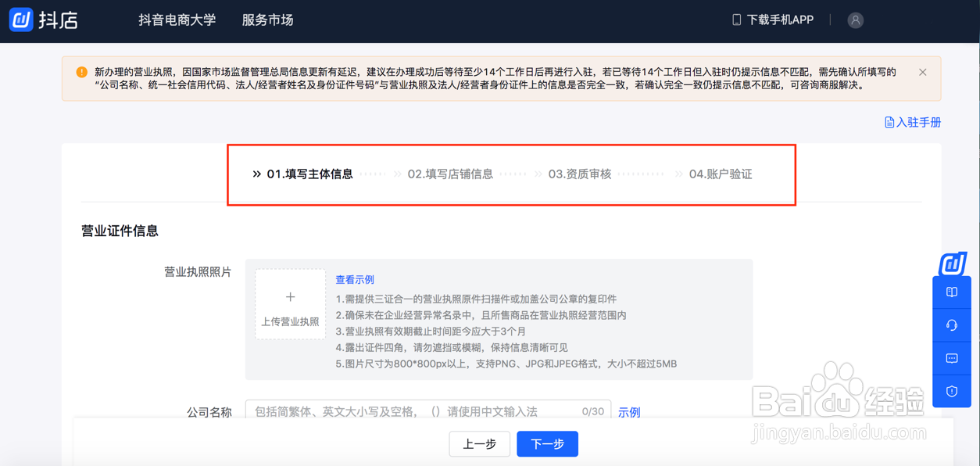Open the message icon in the floating sidebar
The height and width of the screenshot is (466, 980).
point(952,358)
